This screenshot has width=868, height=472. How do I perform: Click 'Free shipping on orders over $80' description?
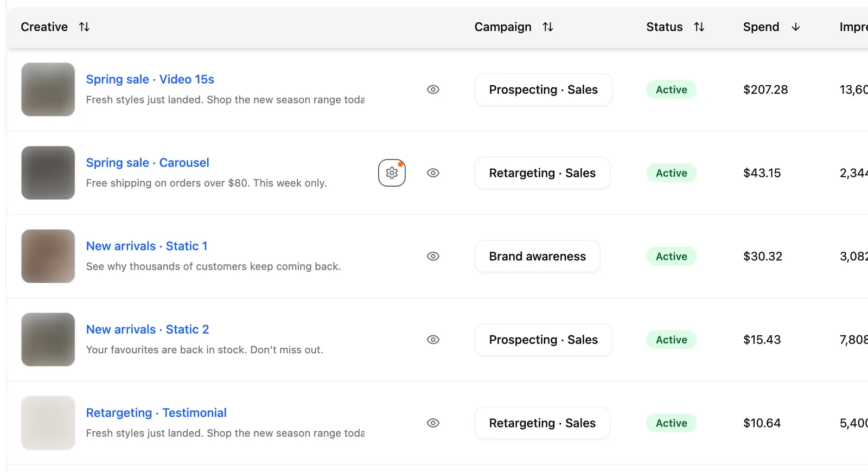coord(206,183)
